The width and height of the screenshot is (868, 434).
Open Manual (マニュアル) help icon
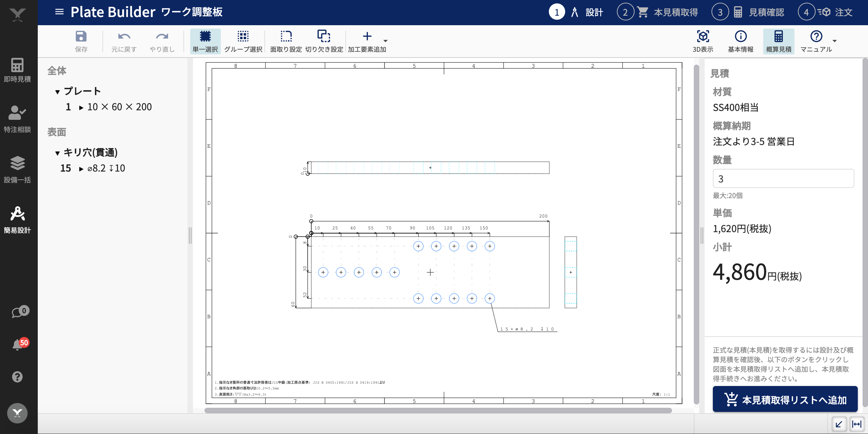pos(816,36)
